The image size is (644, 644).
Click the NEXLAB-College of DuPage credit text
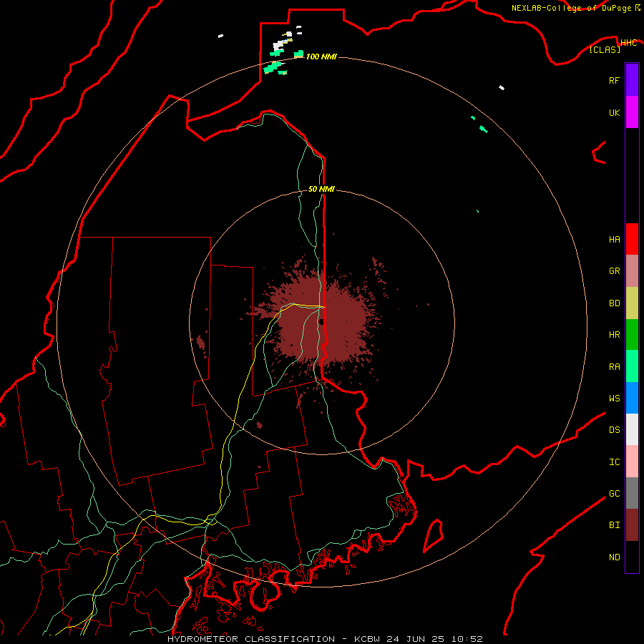click(x=571, y=8)
